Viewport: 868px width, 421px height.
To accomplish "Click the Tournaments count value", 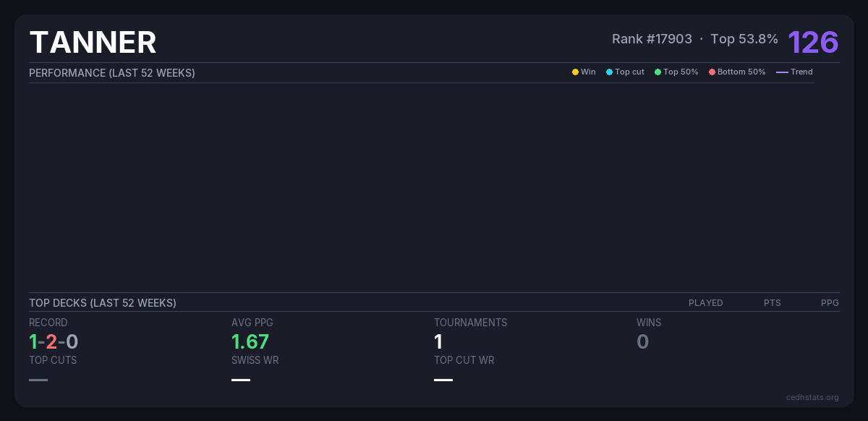I will pos(438,341).
